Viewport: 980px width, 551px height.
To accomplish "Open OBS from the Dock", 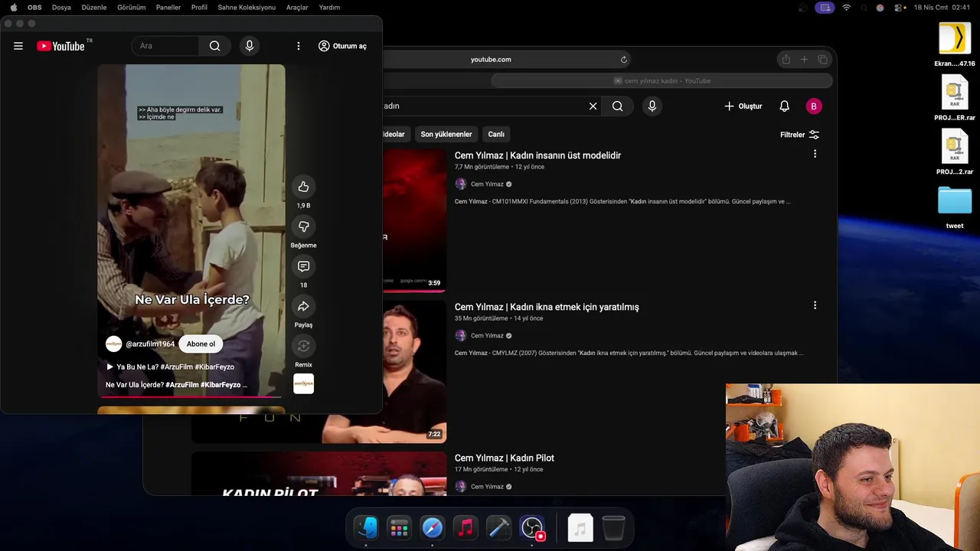I will [x=532, y=528].
